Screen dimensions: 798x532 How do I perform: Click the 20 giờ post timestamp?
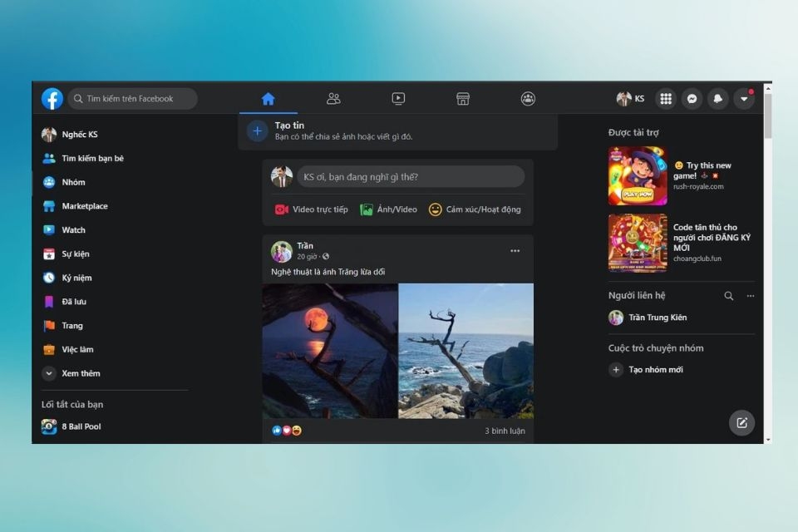tap(307, 257)
